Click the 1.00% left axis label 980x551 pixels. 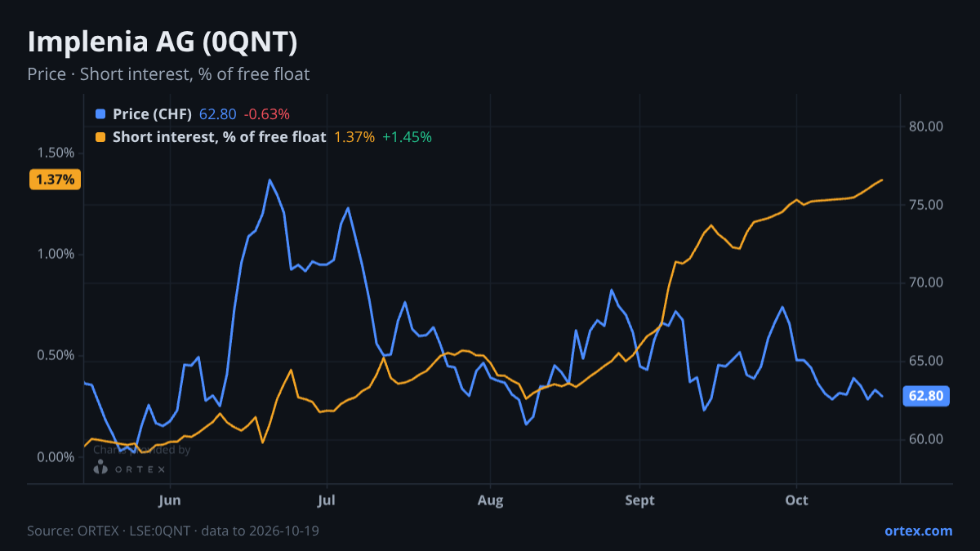tap(55, 255)
